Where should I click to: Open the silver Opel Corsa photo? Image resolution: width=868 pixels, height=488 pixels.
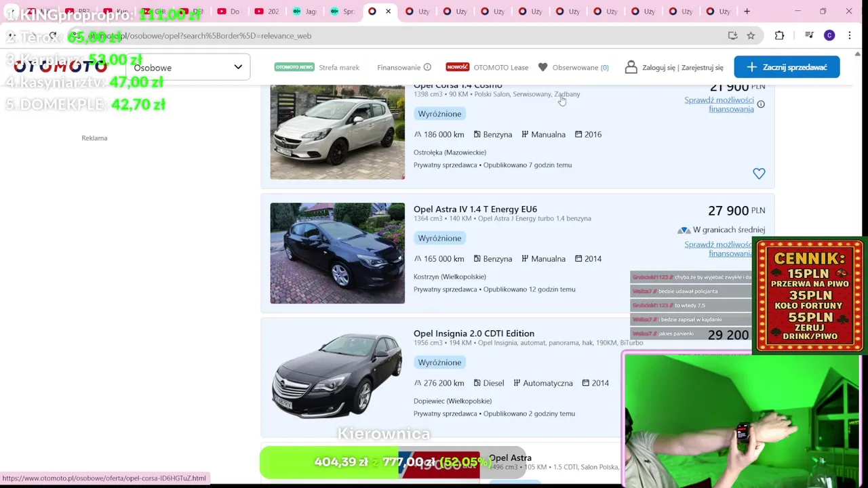(338, 132)
